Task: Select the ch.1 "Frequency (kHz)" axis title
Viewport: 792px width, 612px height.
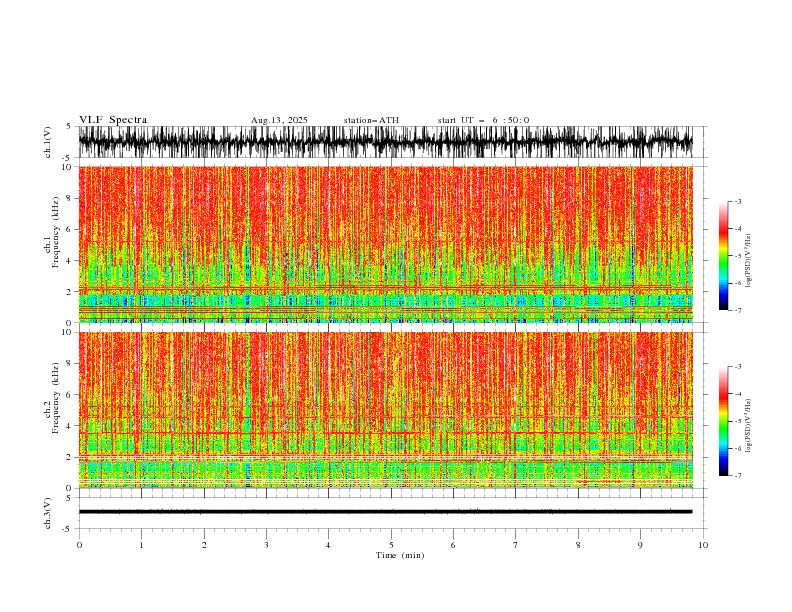Action: [x=55, y=232]
